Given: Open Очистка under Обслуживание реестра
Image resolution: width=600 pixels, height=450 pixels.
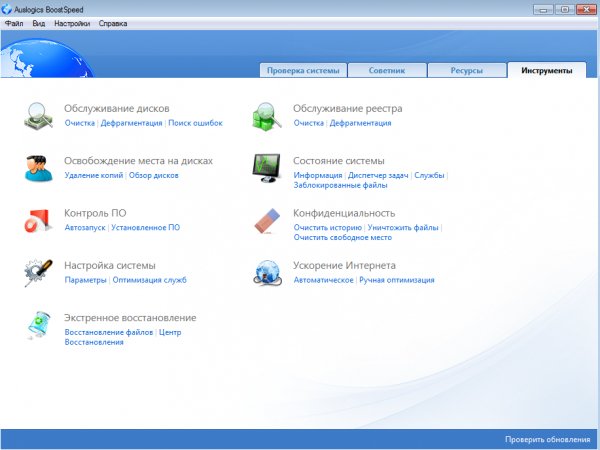Looking at the screenshot, I should click(308, 123).
